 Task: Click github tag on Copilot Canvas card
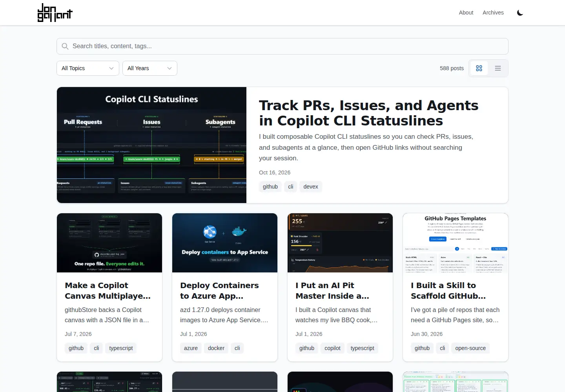tap(76, 348)
